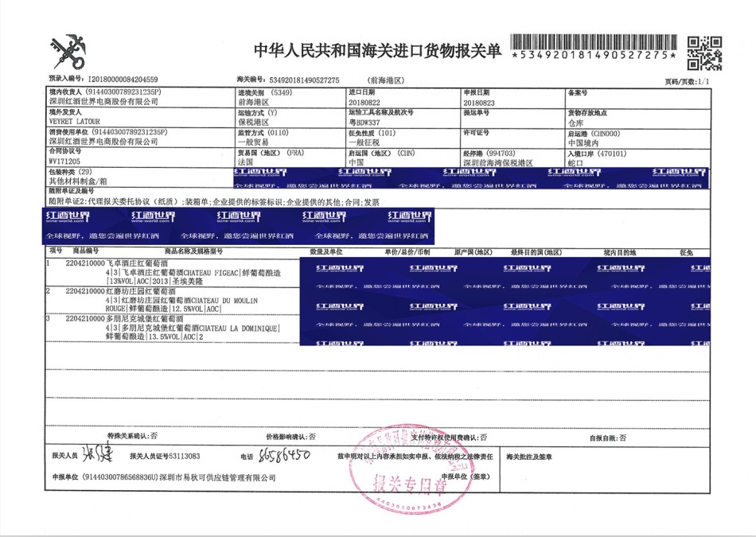Click the 许可证号 field label
This screenshot has height=537, width=756.
click(477, 132)
